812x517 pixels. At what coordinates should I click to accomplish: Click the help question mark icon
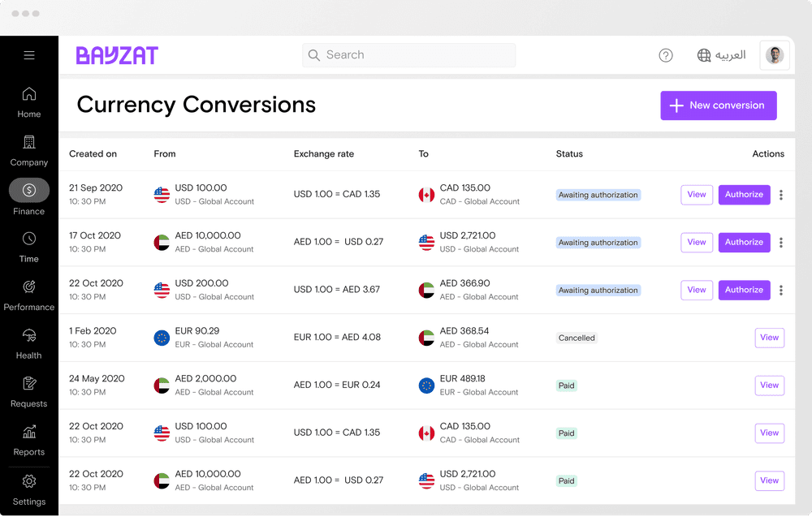tap(666, 55)
